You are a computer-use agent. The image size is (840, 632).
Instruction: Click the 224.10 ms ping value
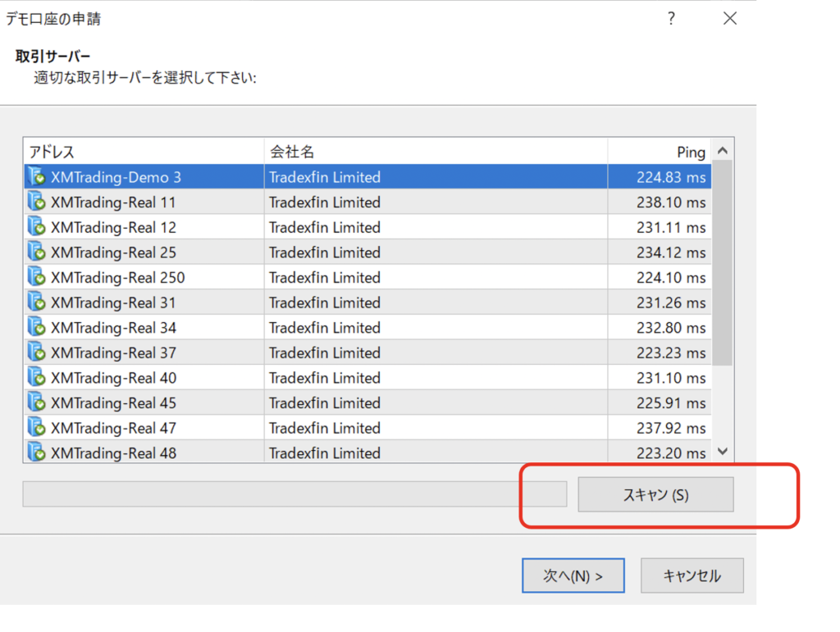[x=671, y=278]
